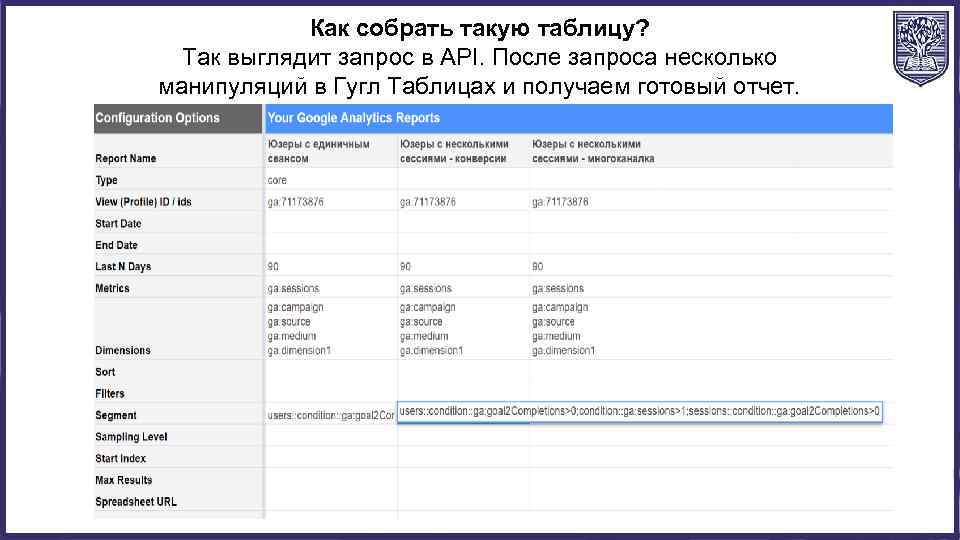This screenshot has height=540, width=960.
Task: Click the 'End Date' row label
Action: [116, 245]
